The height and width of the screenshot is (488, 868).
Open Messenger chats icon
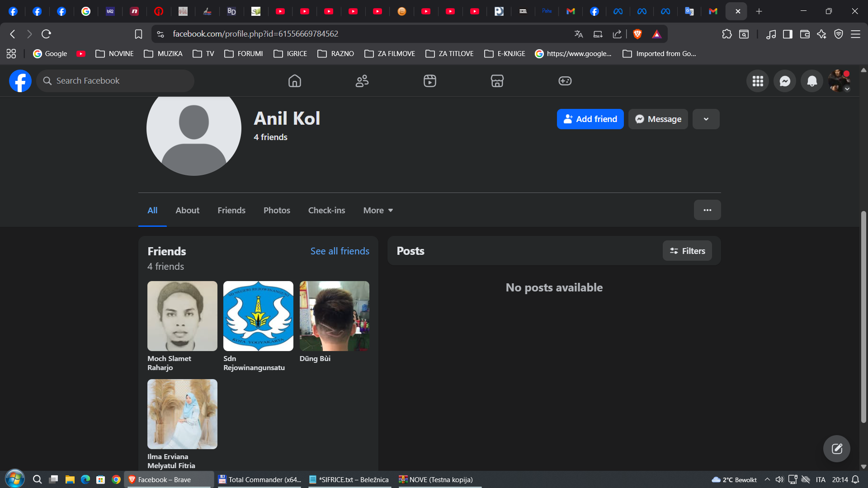click(784, 81)
